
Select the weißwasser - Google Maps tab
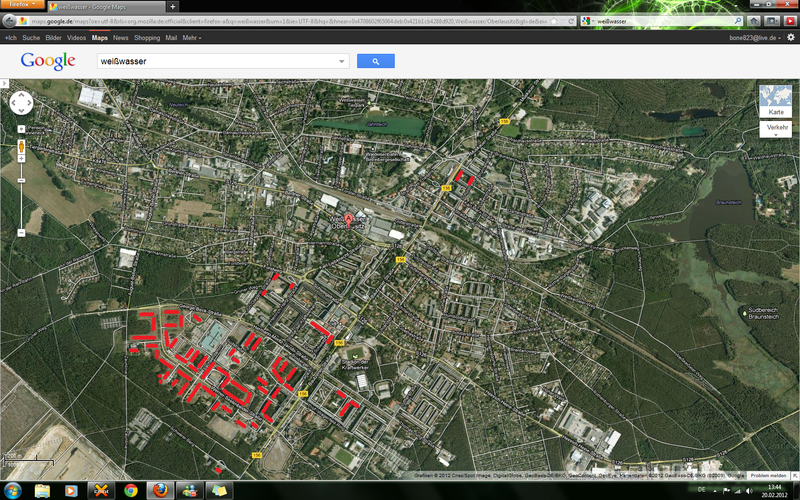click(x=106, y=7)
